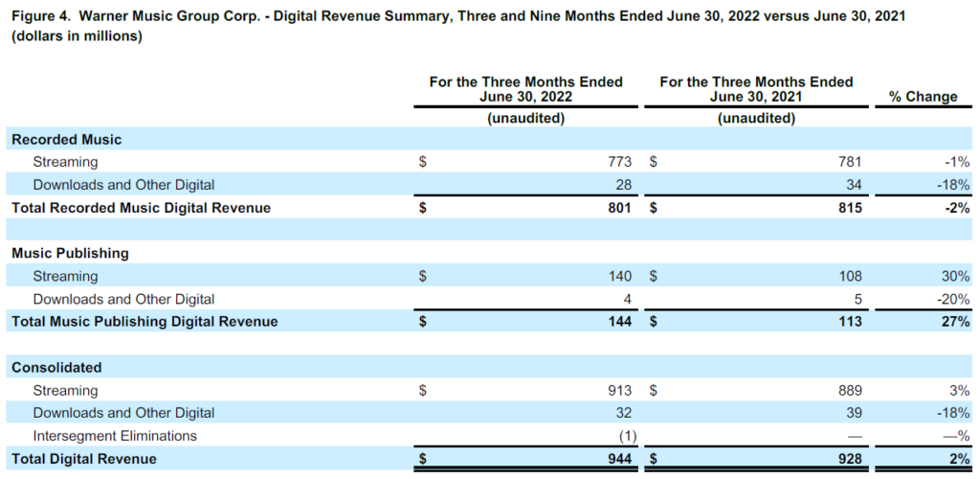Select the 'June 30, 2021' column header

pos(756,89)
